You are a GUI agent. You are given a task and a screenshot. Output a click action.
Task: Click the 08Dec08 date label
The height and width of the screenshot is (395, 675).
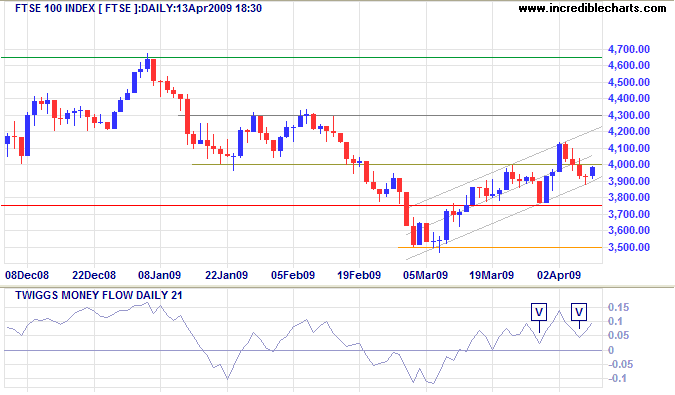[x=27, y=275]
